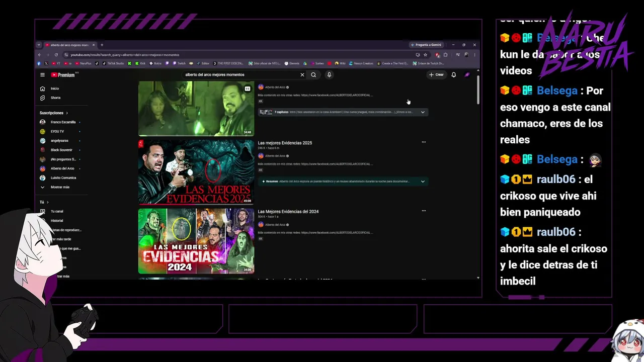
Task: Click the address bar URL
Action: click(x=125, y=55)
